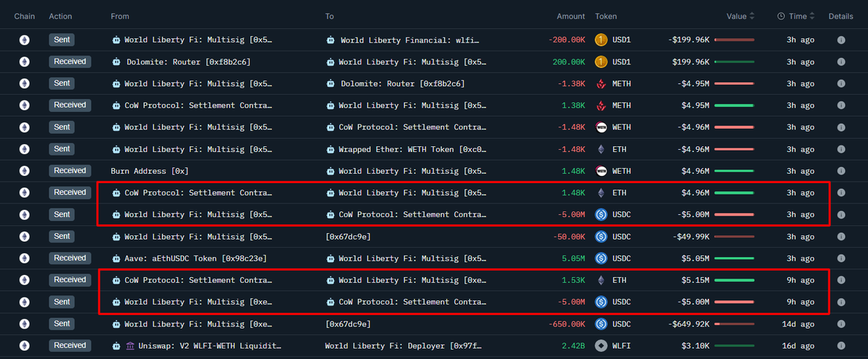Select the Details column header

click(841, 16)
